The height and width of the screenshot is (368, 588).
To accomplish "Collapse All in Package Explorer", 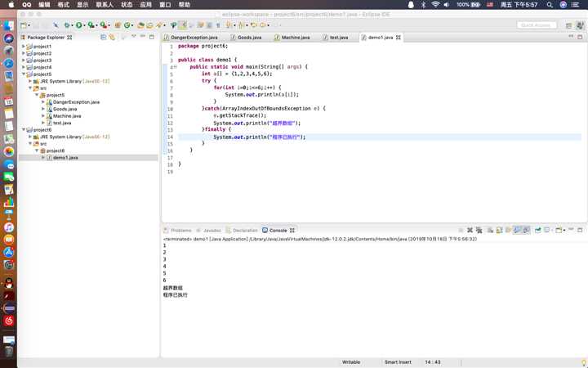I will (x=104, y=37).
